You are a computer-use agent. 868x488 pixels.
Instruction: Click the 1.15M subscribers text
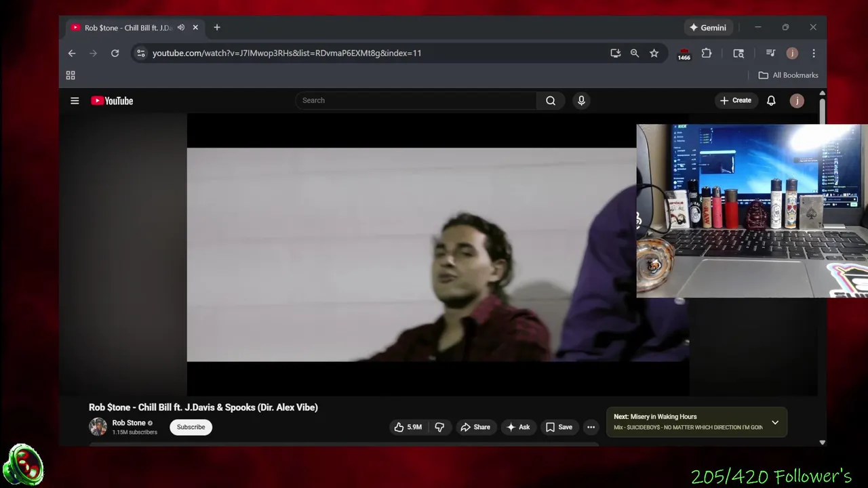click(135, 432)
